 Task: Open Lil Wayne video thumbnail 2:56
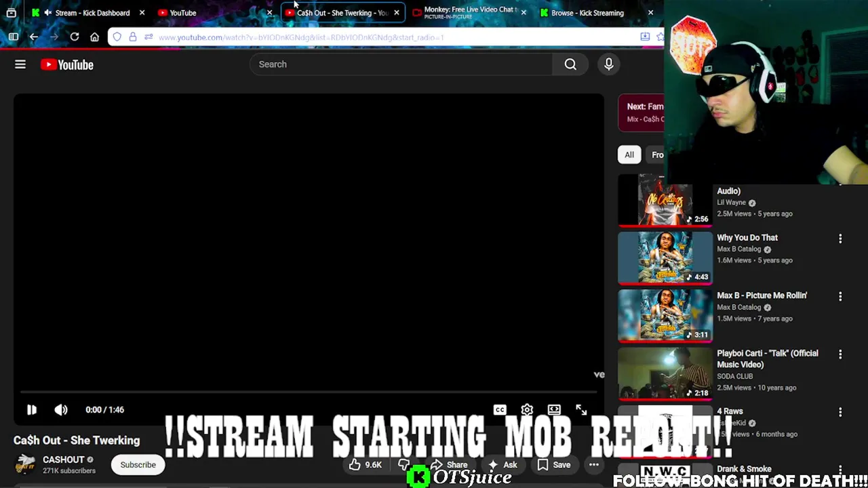point(665,200)
